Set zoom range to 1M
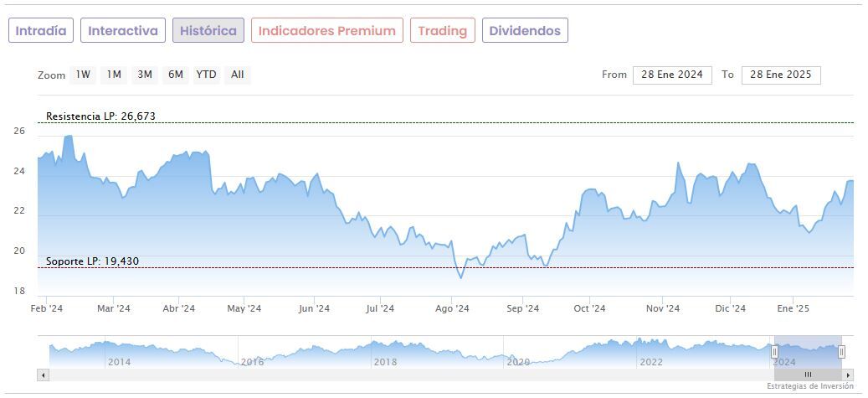 [x=114, y=75]
